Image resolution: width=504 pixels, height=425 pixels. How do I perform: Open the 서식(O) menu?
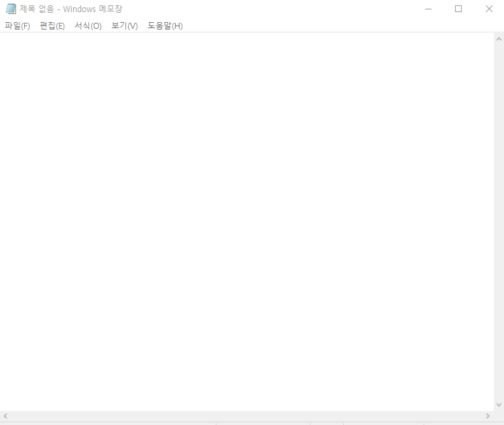tap(88, 25)
